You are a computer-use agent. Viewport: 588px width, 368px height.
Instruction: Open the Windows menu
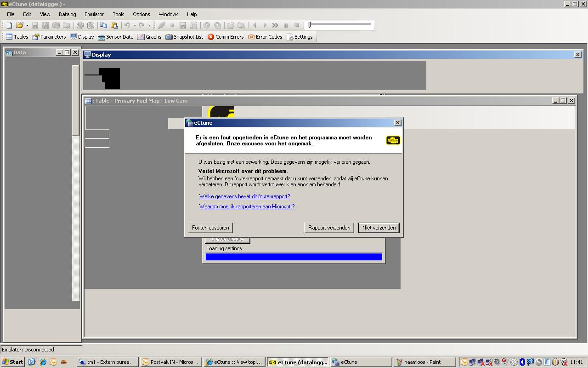[169, 14]
